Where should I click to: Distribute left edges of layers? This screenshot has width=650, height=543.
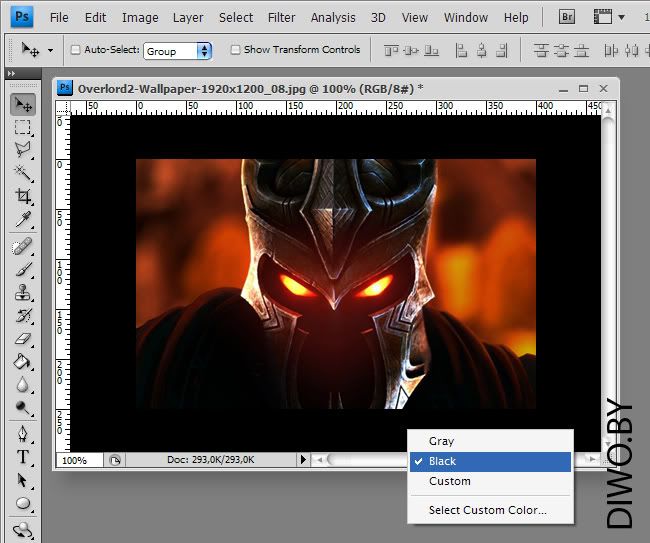coord(611,51)
